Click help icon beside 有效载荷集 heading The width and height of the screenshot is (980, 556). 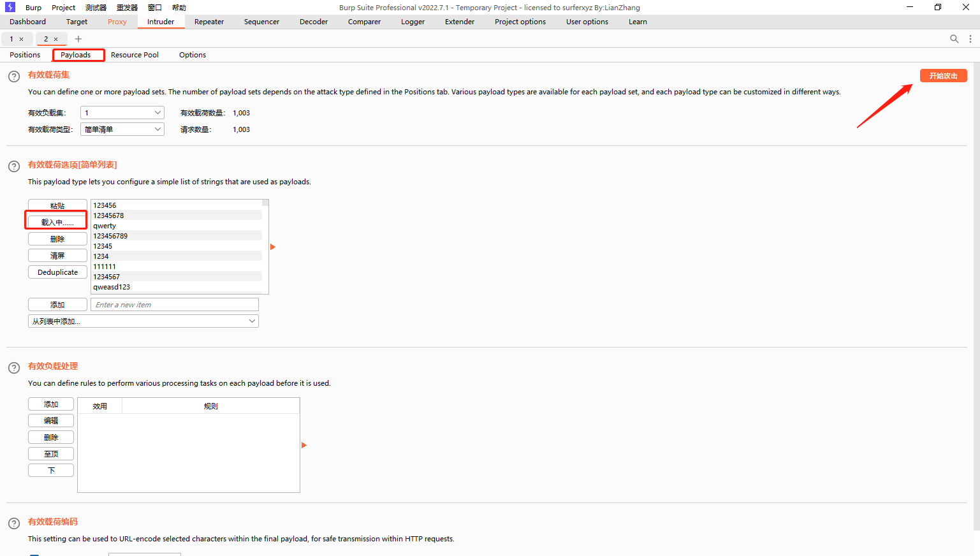[14, 77]
